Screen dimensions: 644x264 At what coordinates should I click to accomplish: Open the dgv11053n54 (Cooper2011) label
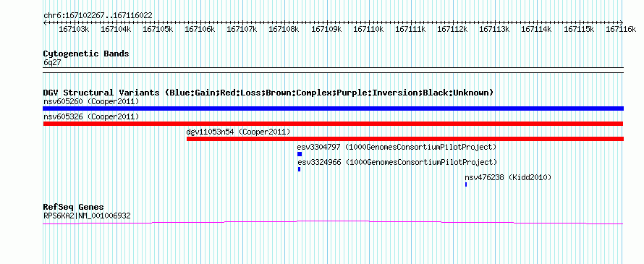point(238,132)
